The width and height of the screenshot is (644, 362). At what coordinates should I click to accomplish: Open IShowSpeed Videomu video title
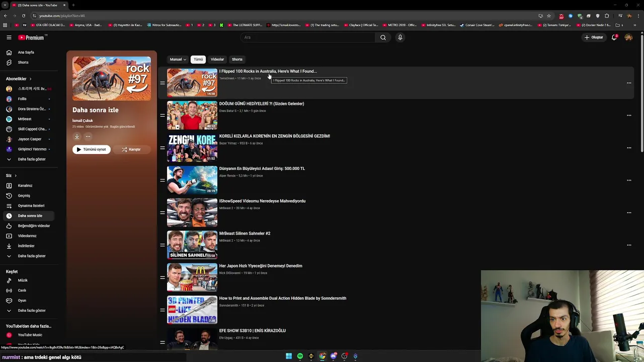pos(262,201)
